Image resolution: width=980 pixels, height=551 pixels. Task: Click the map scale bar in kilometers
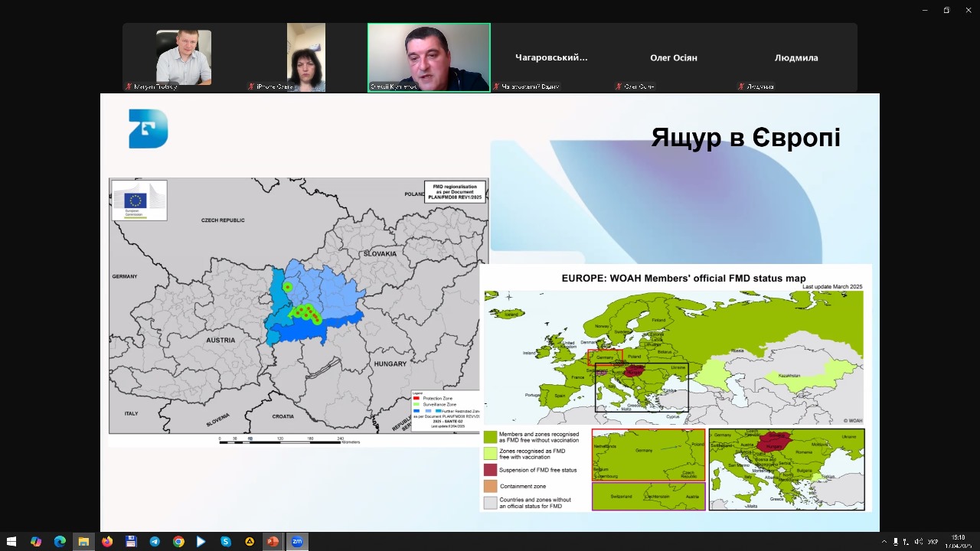tap(289, 440)
